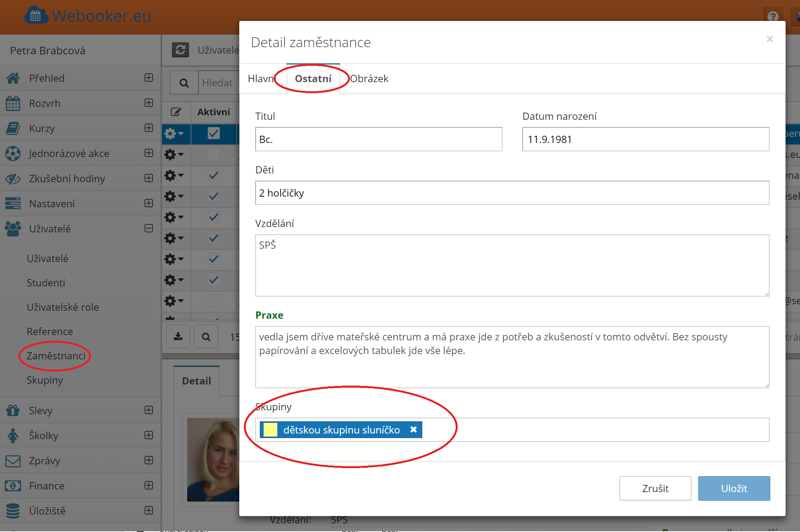Image resolution: width=800 pixels, height=532 pixels.
Task: Toggle the unchecked Aktivní checkbox in second row
Action: pyautogui.click(x=214, y=154)
